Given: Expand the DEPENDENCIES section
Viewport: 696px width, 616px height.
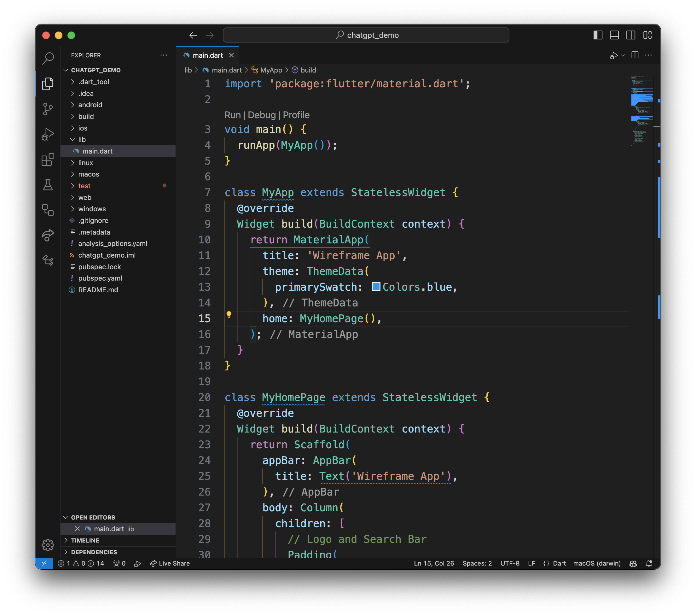Looking at the screenshot, I should (x=118, y=552).
